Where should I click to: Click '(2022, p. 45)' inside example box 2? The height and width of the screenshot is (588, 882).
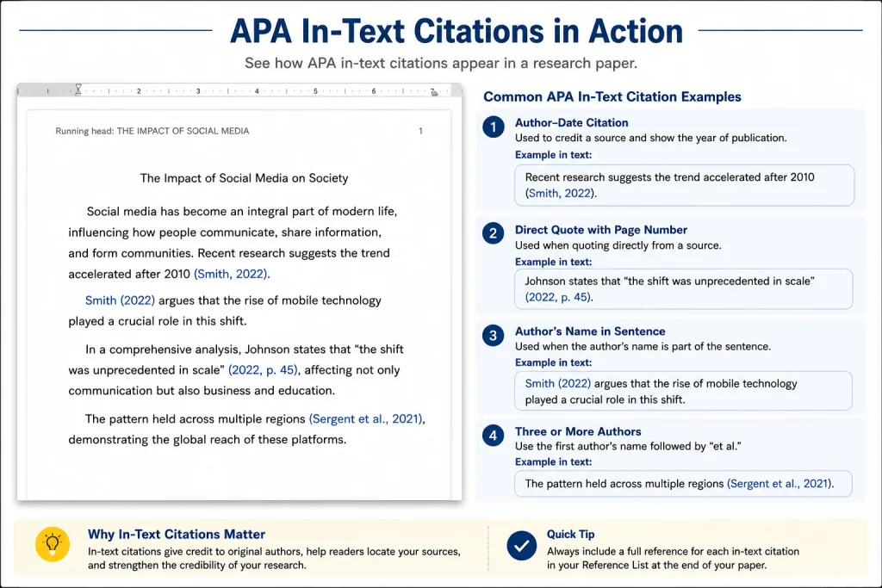point(558,297)
